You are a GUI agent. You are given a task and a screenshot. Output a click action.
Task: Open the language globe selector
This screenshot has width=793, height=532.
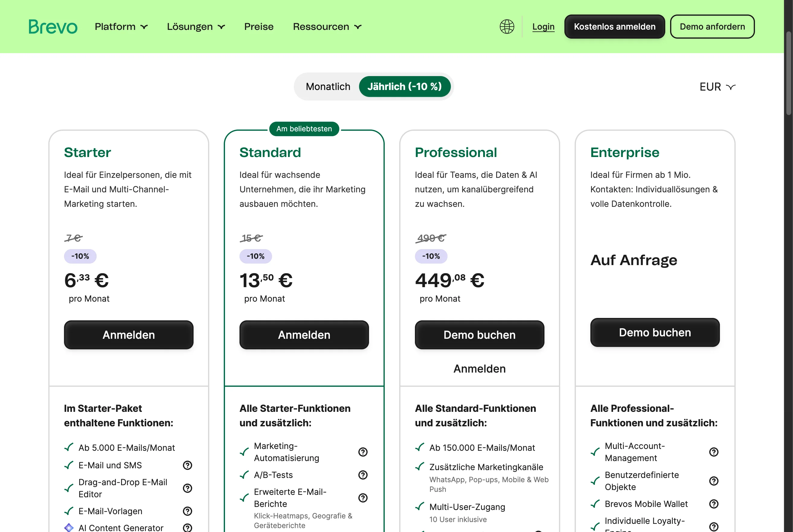point(507,27)
